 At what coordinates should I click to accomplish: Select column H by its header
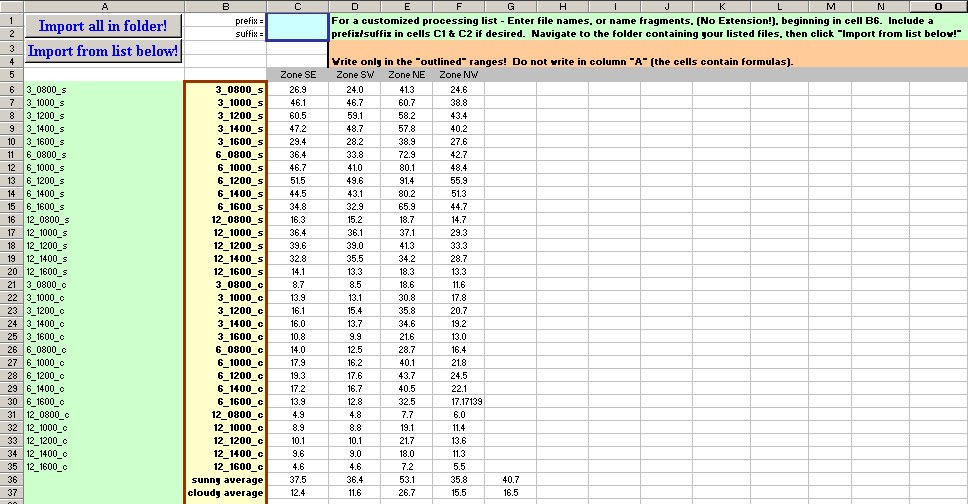(x=562, y=6)
